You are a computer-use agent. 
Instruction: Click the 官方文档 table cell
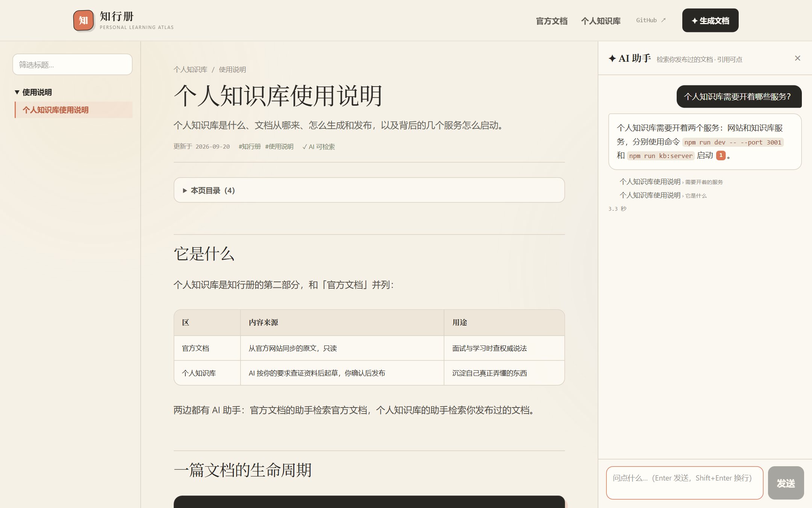pos(207,348)
